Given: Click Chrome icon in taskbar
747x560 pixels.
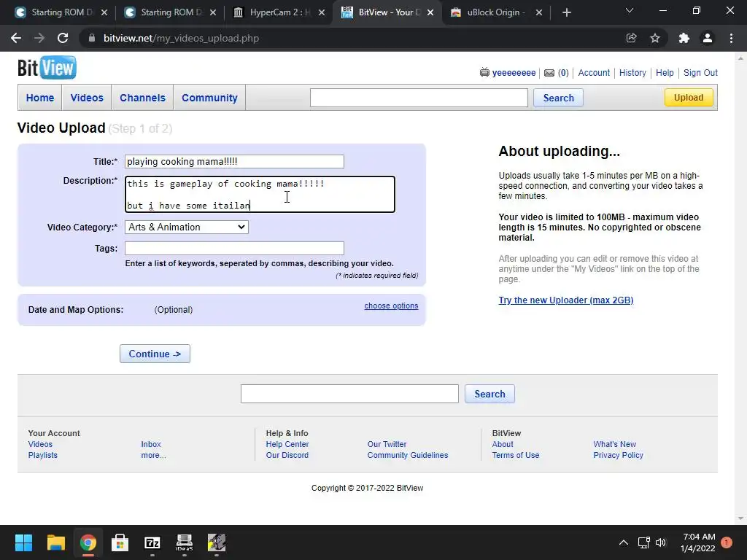Looking at the screenshot, I should click(x=88, y=542).
